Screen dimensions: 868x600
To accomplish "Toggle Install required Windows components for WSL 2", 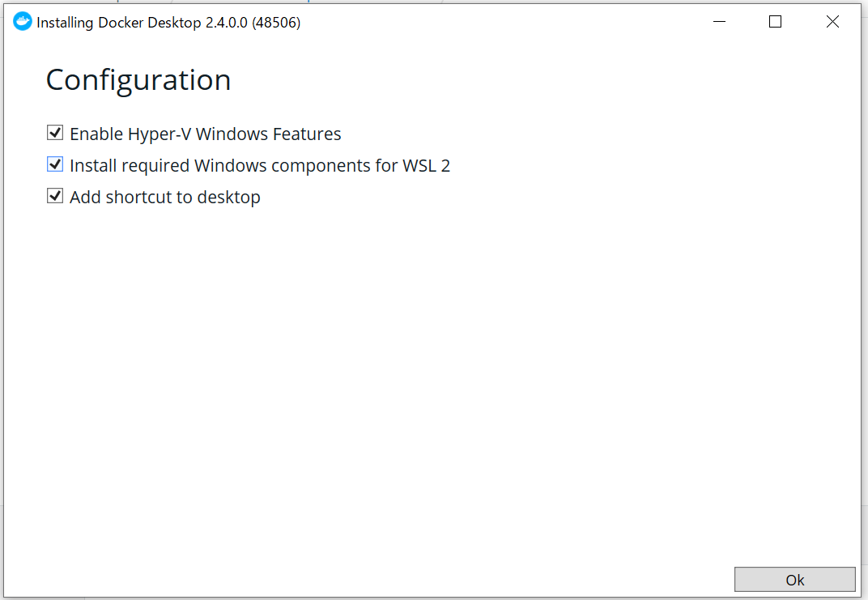I will [55, 164].
